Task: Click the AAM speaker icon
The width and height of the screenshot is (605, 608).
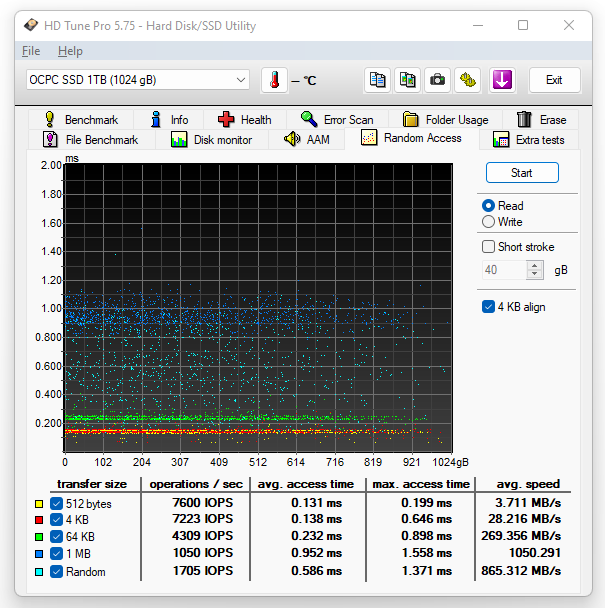Action: click(x=292, y=139)
